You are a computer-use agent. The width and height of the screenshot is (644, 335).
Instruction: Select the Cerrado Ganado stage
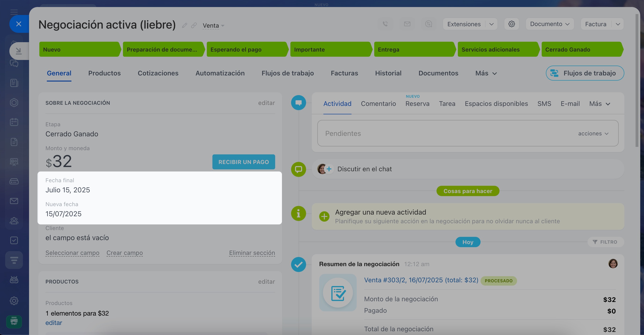[x=582, y=49]
